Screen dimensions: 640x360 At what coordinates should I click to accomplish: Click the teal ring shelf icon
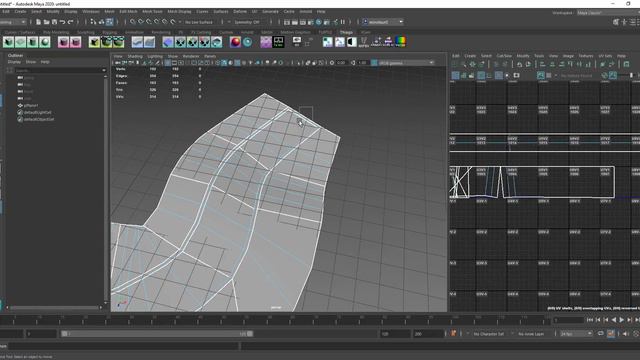tap(247, 42)
